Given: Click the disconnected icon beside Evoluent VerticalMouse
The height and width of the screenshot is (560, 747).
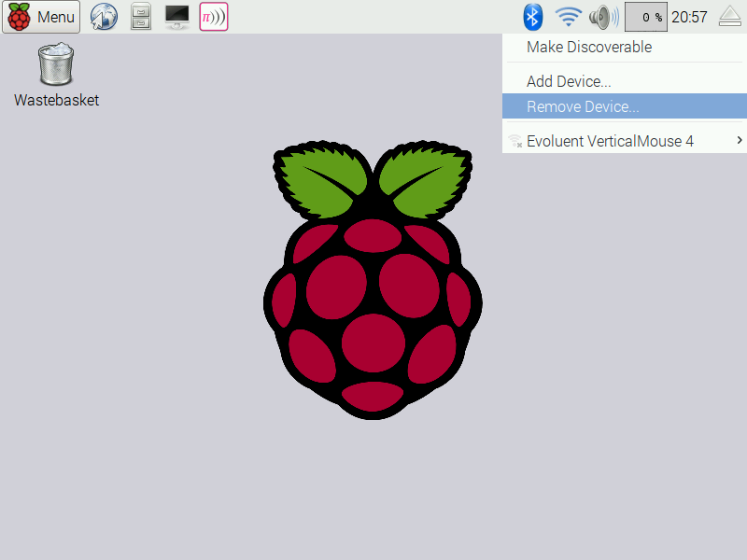Looking at the screenshot, I should point(515,141).
